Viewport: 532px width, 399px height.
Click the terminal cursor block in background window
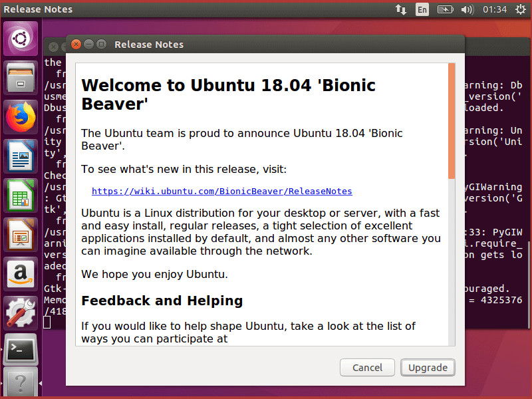[47, 323]
